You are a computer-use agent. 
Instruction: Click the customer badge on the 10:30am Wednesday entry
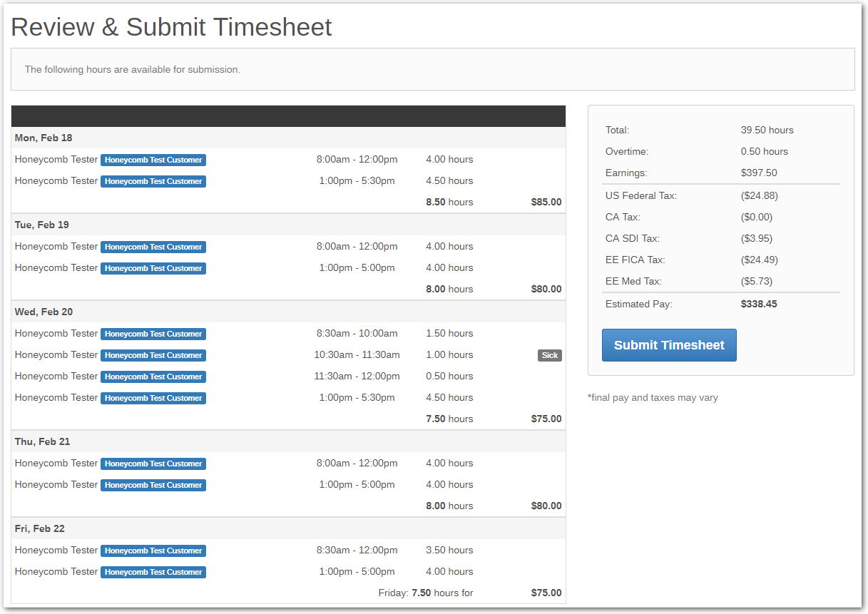153,355
